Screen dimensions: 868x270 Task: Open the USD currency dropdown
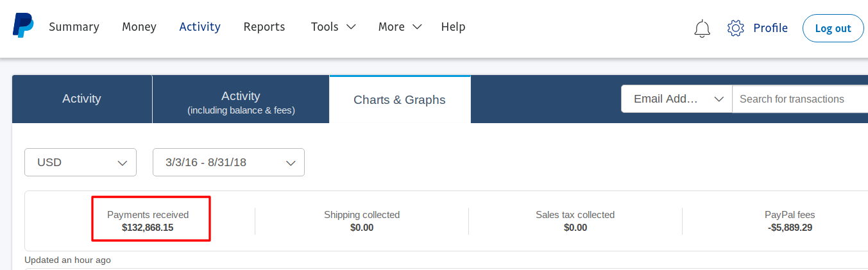point(80,162)
